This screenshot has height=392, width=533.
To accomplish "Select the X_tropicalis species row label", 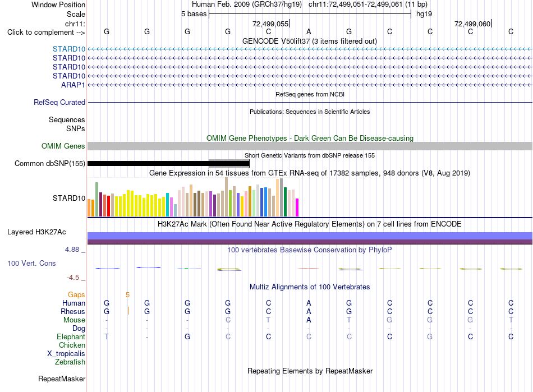I will pos(66,354).
